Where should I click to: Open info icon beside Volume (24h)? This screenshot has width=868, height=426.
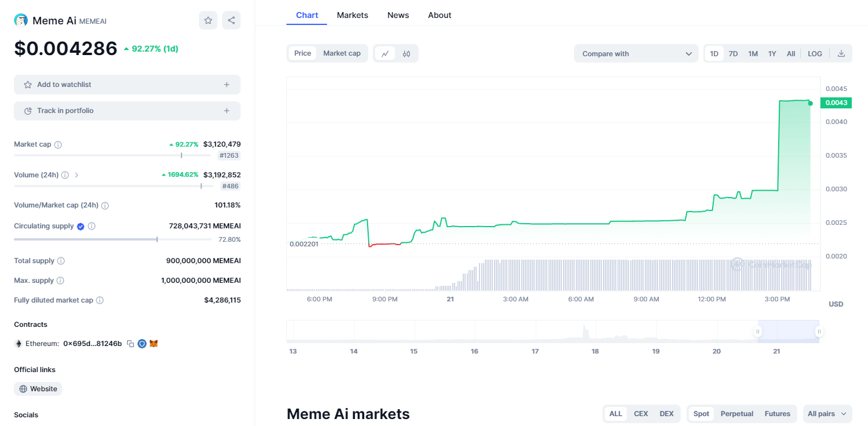65,175
